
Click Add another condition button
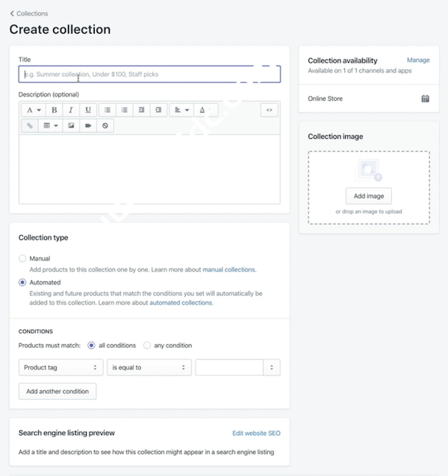coord(57,391)
